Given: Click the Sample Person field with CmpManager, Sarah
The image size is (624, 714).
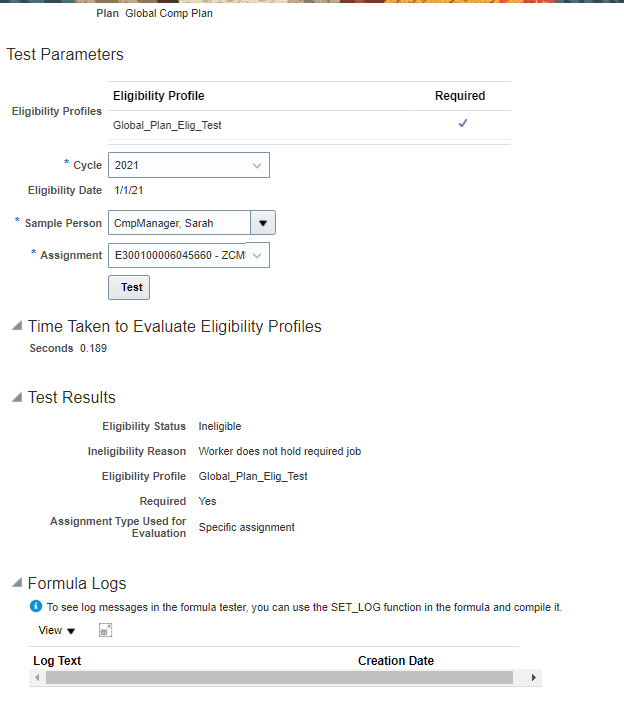Looking at the screenshot, I should [x=177, y=223].
